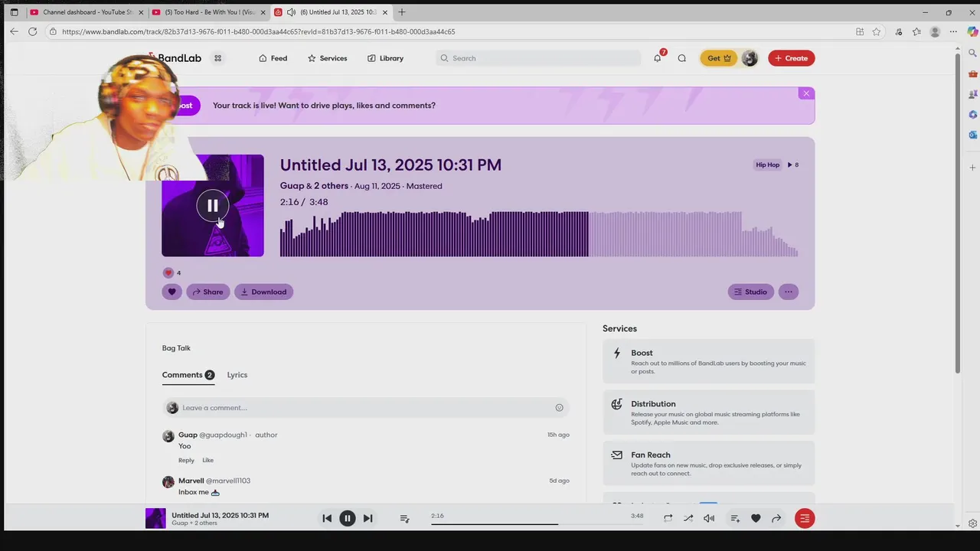The image size is (980, 551).
Task: Switch to the Lyrics tab
Action: (237, 375)
